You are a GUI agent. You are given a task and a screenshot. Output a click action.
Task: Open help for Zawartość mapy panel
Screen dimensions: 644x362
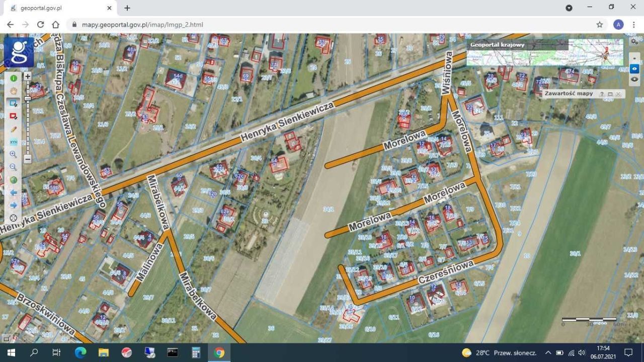click(602, 94)
